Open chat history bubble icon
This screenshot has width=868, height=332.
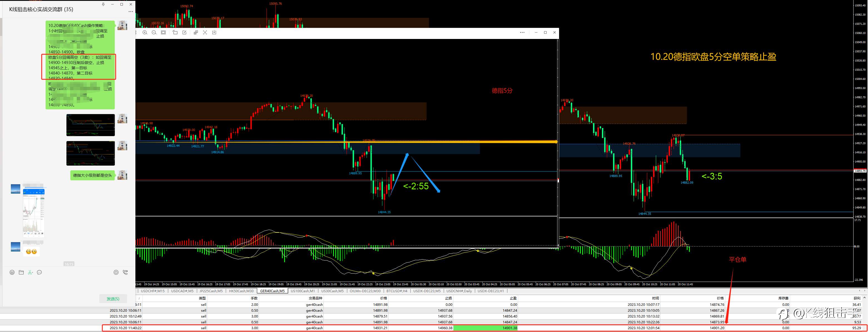39,272
